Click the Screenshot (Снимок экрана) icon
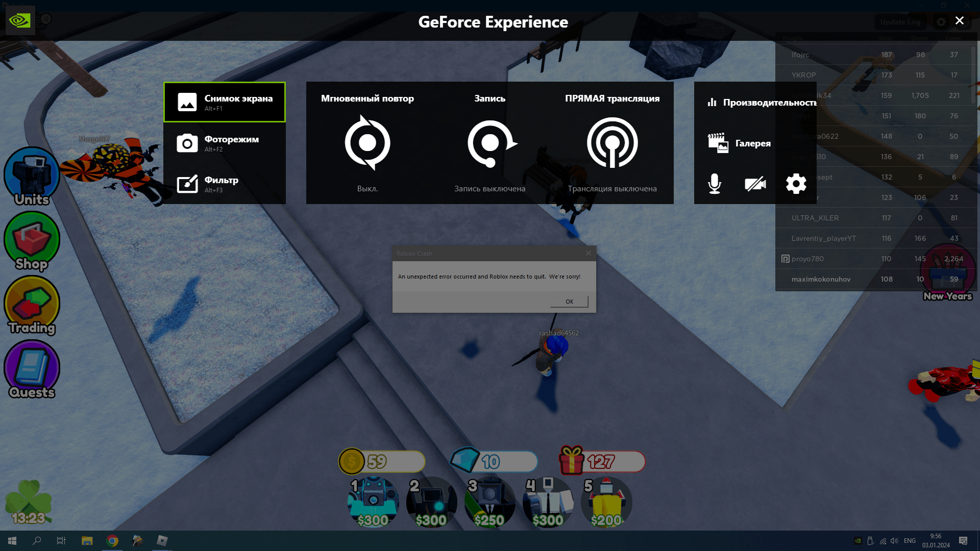Viewport: 980px width, 551px height. 187,102
